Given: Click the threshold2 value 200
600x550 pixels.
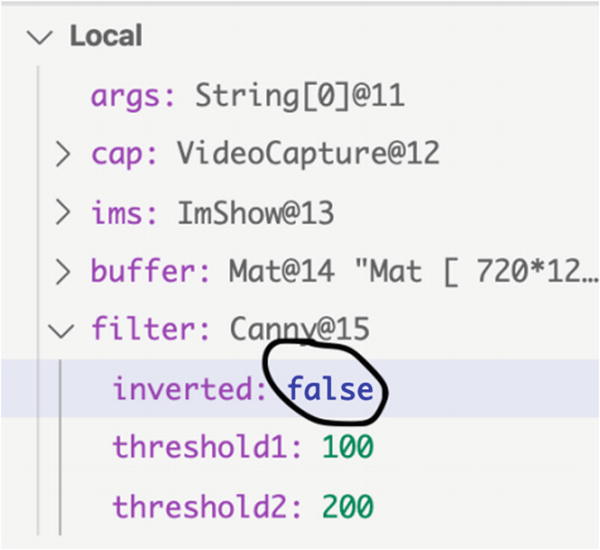Looking at the screenshot, I should 348,506.
